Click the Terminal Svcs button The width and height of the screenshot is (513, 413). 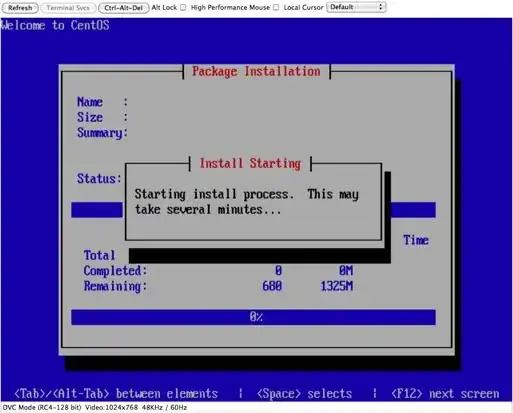point(68,8)
